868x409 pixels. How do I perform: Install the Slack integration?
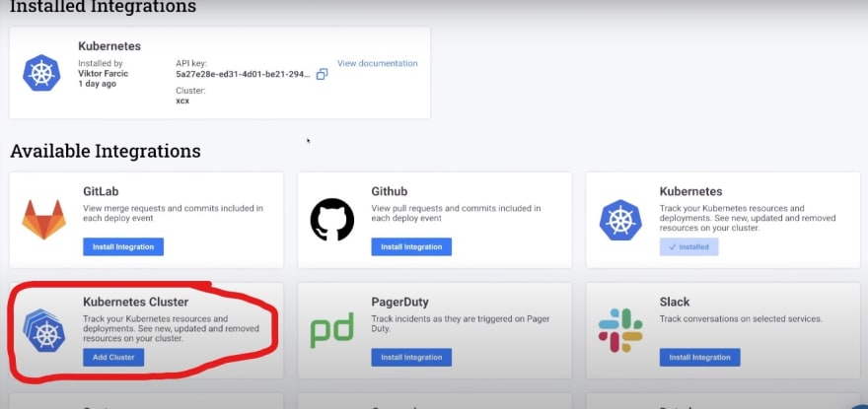(699, 358)
